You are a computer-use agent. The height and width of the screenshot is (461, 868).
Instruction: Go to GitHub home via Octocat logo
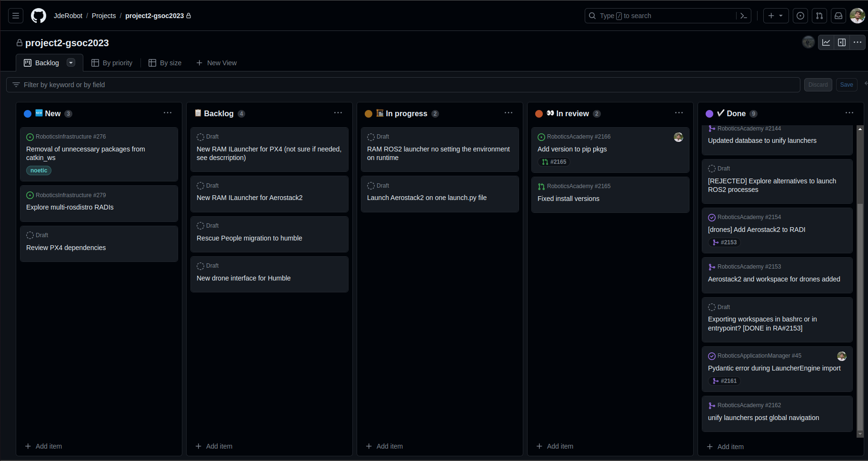pos(39,16)
